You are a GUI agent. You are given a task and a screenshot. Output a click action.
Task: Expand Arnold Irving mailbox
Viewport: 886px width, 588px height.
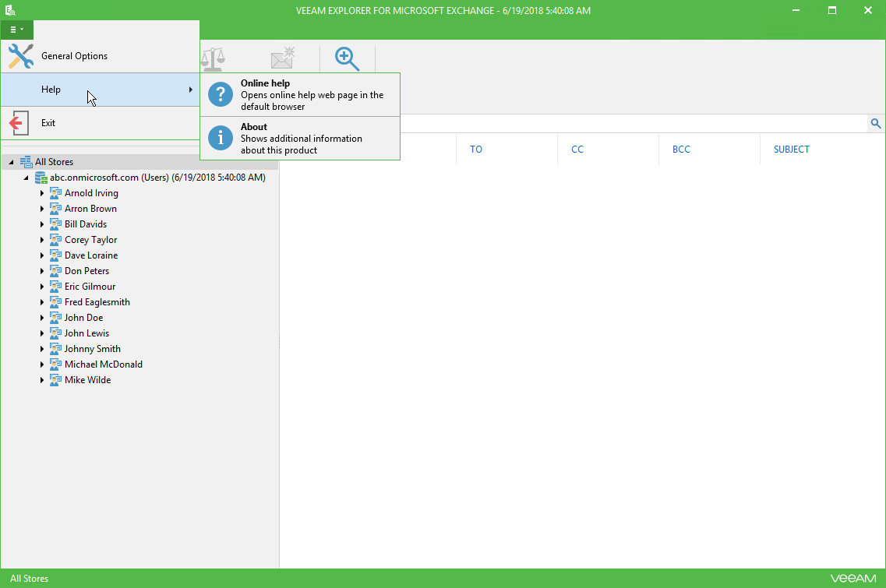tap(42, 193)
